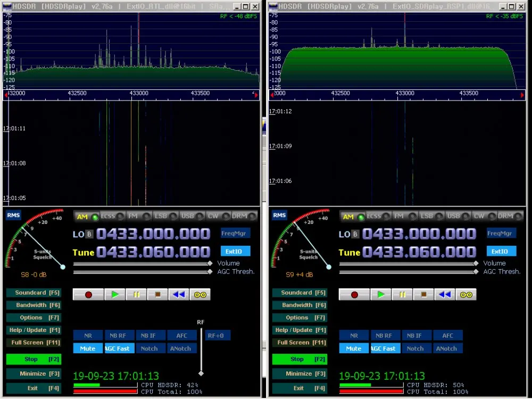This screenshot has width=532, height=399.
Task: Pause playback in the right HDSDR window
Action: [402, 295]
